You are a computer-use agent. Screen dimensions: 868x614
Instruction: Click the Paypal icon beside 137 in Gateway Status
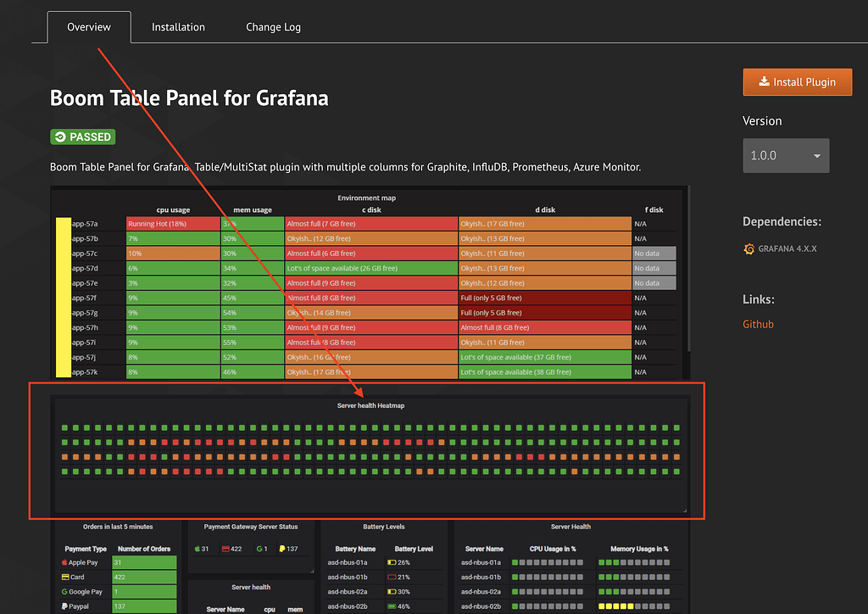(x=281, y=549)
